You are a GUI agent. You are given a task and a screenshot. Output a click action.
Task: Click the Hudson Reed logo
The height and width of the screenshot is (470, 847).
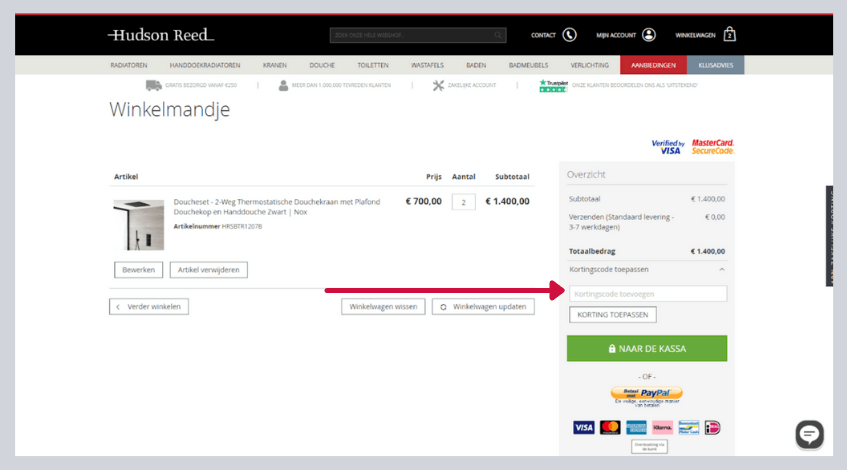[x=161, y=35]
